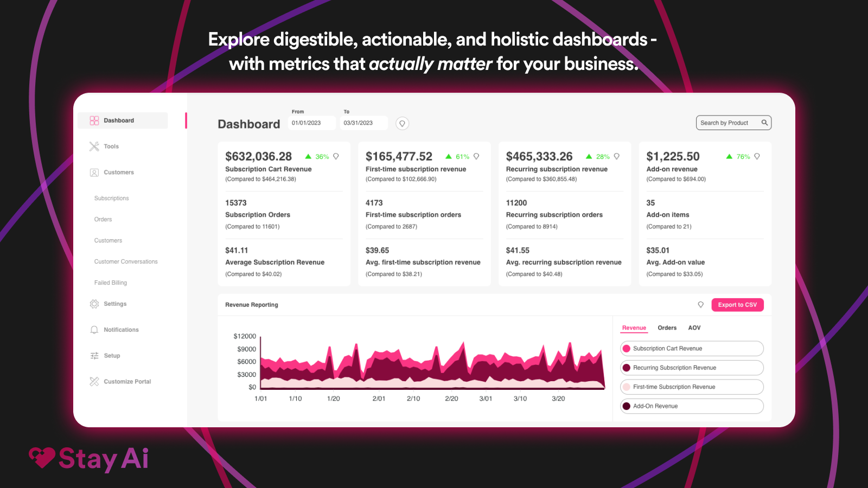Click the Export to CSV button
This screenshot has height=488, width=868.
coord(737,305)
